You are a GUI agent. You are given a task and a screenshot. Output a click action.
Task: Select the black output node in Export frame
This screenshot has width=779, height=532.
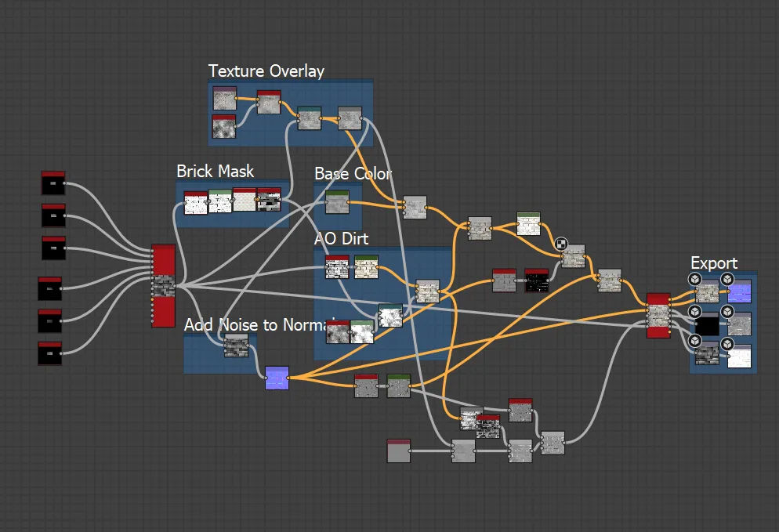[706, 325]
